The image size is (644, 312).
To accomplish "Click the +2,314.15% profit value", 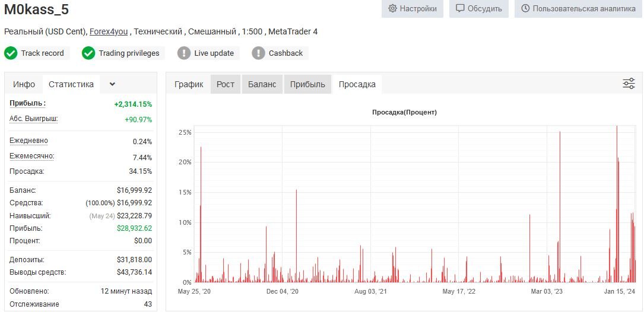I will (x=133, y=104).
